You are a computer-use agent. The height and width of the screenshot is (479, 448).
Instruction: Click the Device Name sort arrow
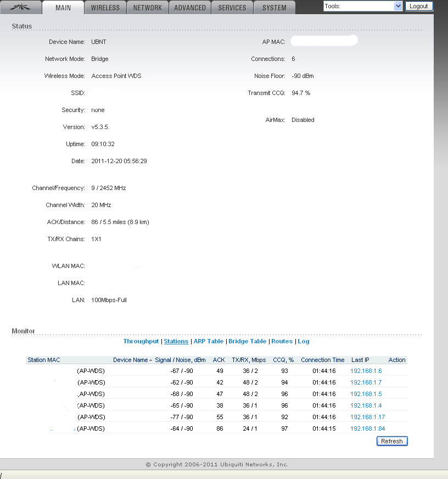click(150, 360)
